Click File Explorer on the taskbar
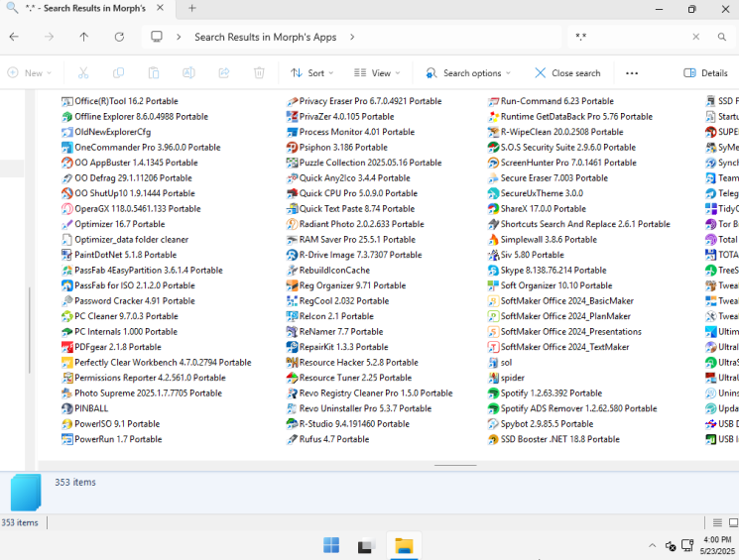The image size is (739, 560). [x=404, y=545]
